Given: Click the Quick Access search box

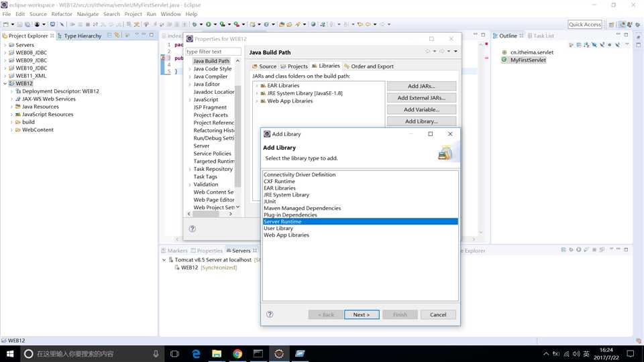Looking at the screenshot, I should [x=585, y=24].
